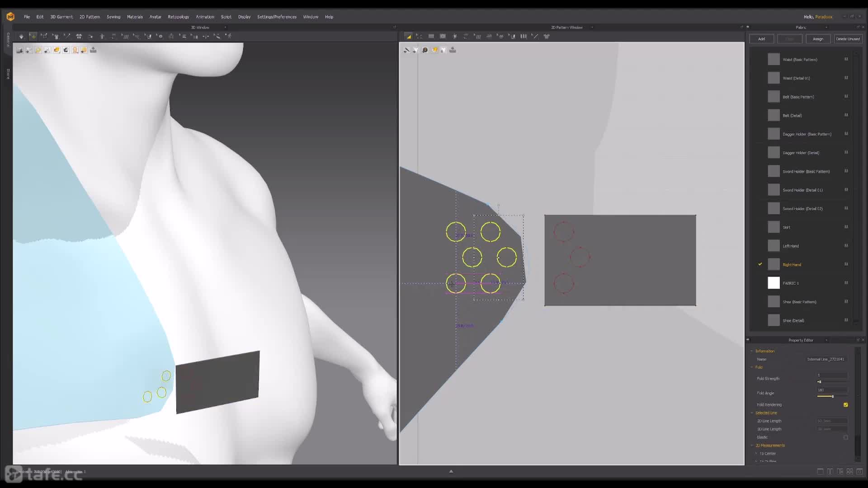868x488 pixels.
Task: Open the Materials menu
Action: (x=135, y=17)
